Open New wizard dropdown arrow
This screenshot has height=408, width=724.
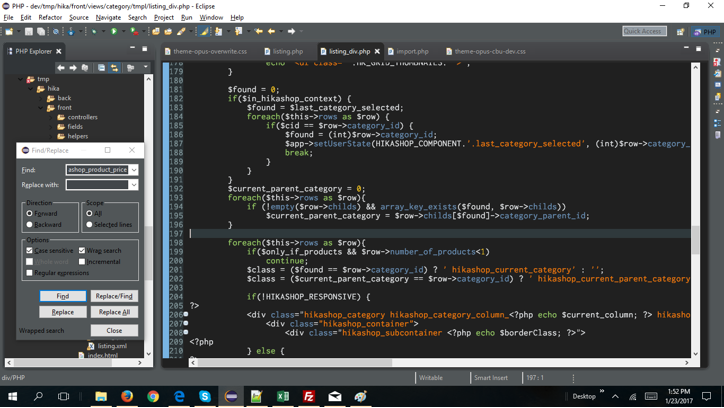coord(18,31)
